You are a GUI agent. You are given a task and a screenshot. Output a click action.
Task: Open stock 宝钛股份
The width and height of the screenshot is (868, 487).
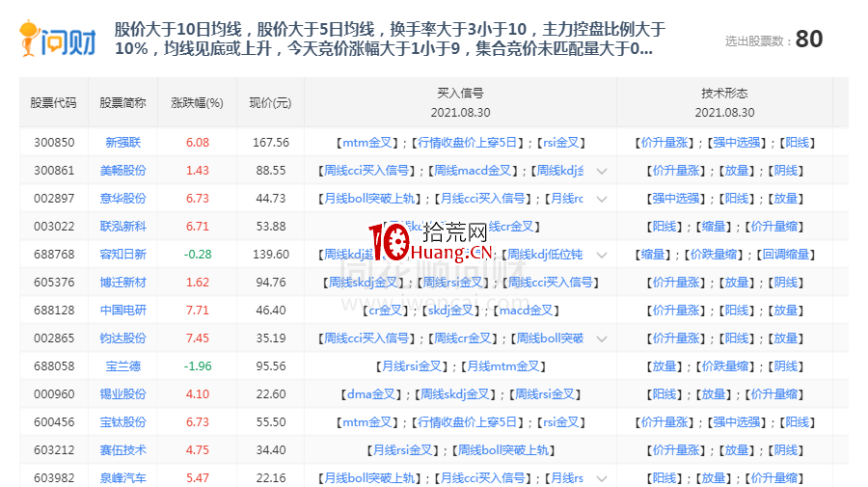[122, 421]
